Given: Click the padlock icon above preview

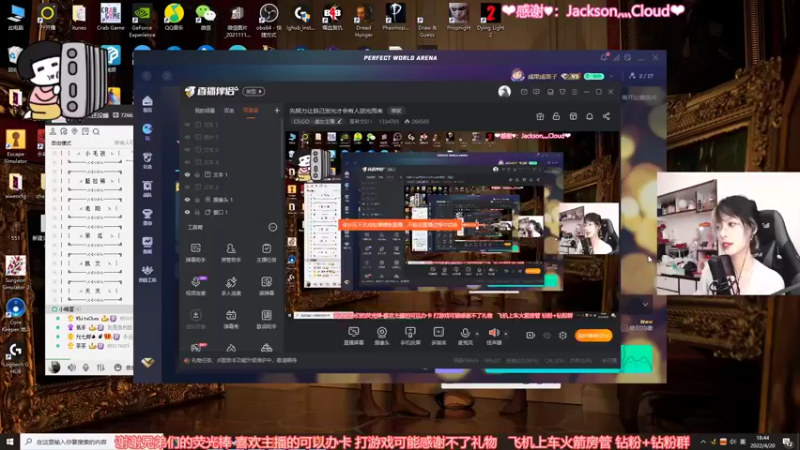Looking at the screenshot, I should (556, 116).
